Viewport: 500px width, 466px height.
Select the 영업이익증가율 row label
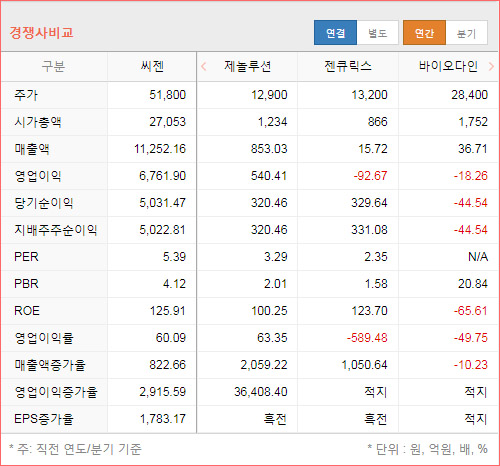click(56, 392)
